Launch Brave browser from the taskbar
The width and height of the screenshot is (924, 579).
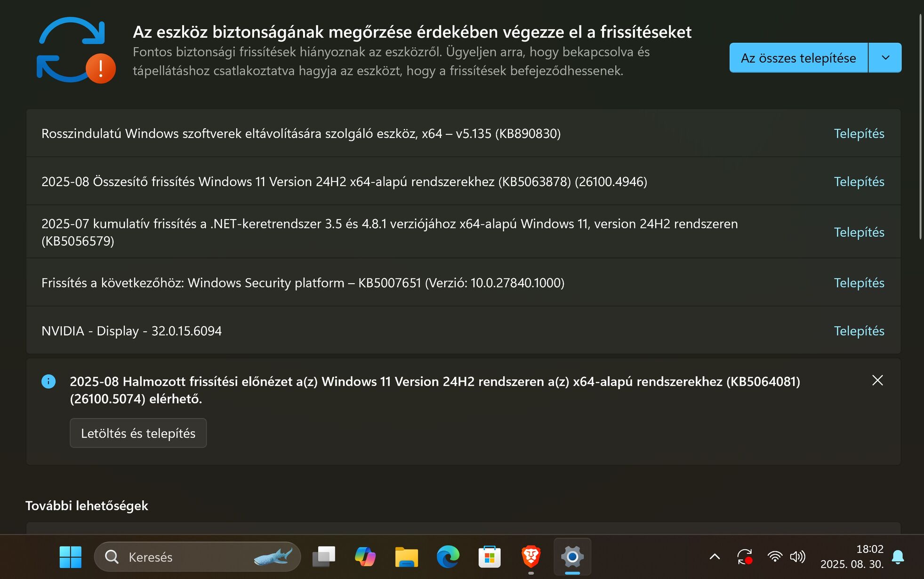point(531,557)
